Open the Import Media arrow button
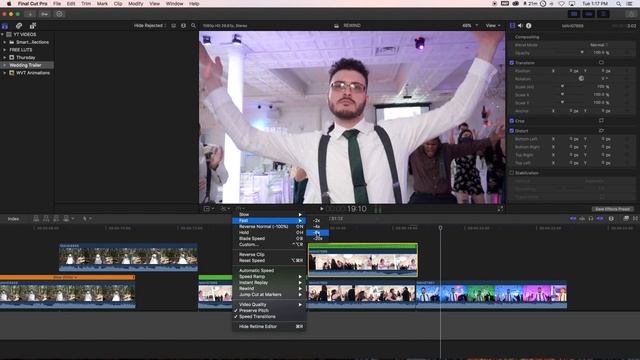 30,14
